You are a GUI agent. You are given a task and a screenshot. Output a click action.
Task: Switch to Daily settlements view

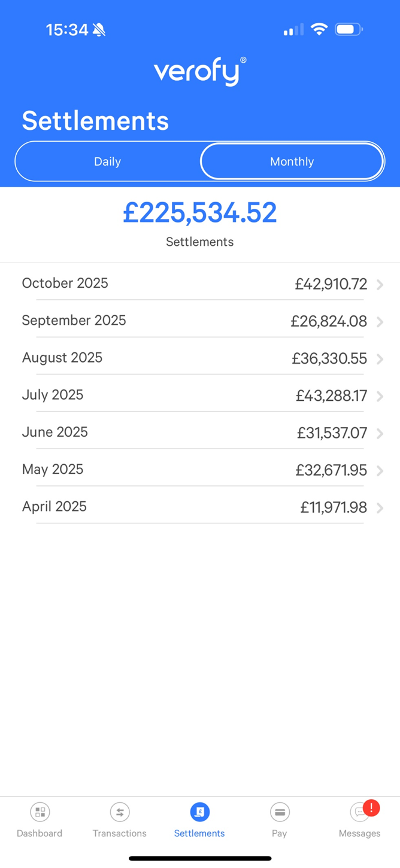point(108,162)
